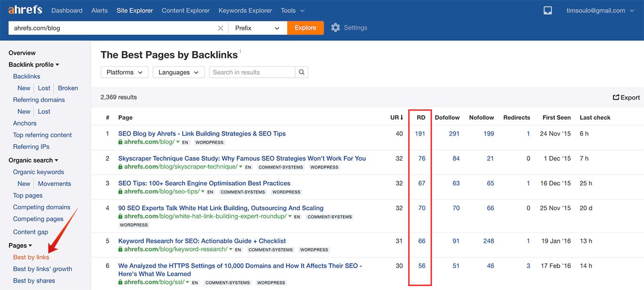Open the timsoulo@gmail.com account menu
Viewport: 644px width, 290px height.
coord(600,10)
